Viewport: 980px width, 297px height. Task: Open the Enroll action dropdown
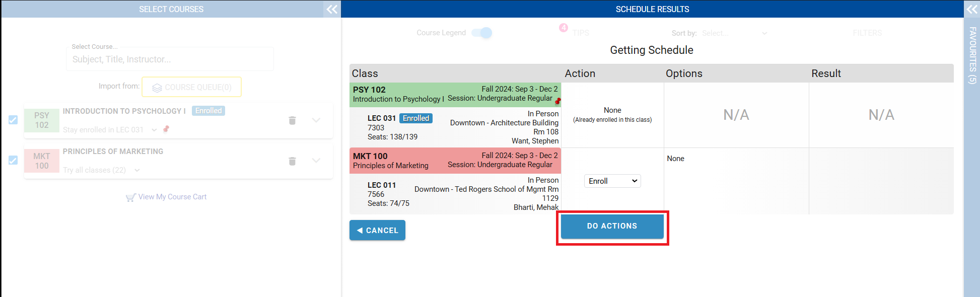point(612,181)
